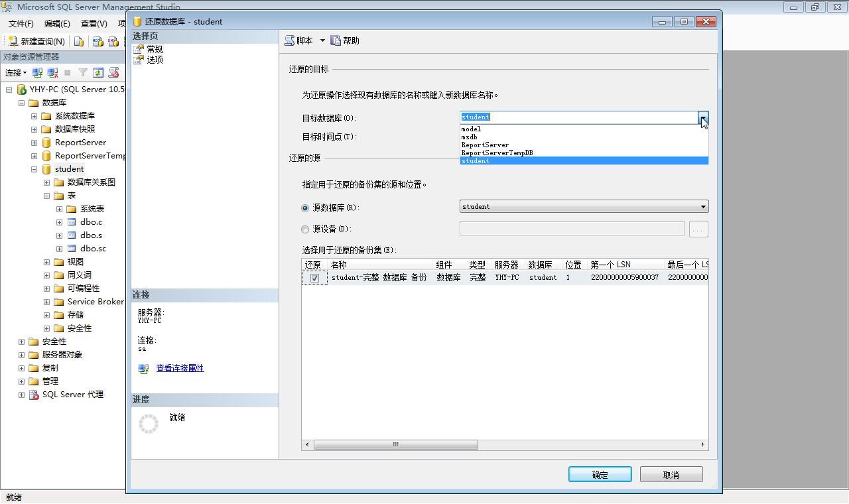This screenshot has height=504, width=849.
Task: Select the 数据库关系图 tree item
Action: 92,182
